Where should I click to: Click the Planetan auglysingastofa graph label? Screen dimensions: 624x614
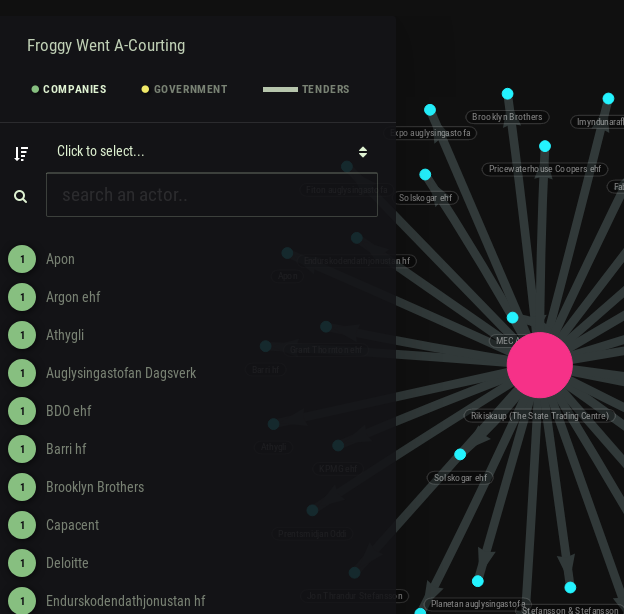click(x=478, y=604)
